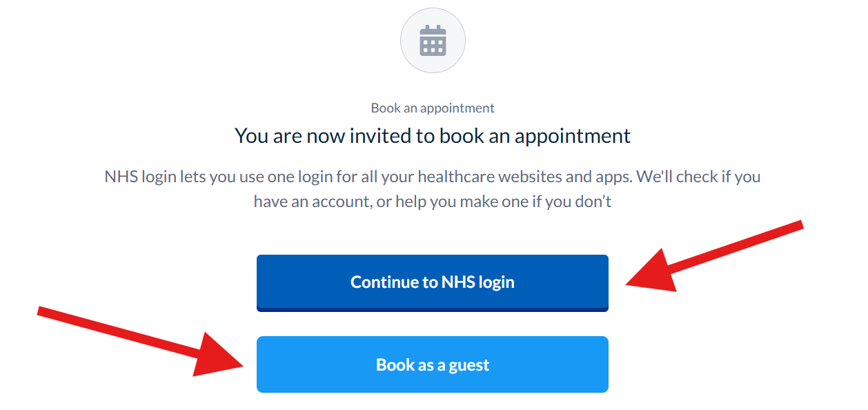Click the arrowhead beside Book as a guest
Image resolution: width=868 pixels, height=410 pixels.
coord(219,357)
